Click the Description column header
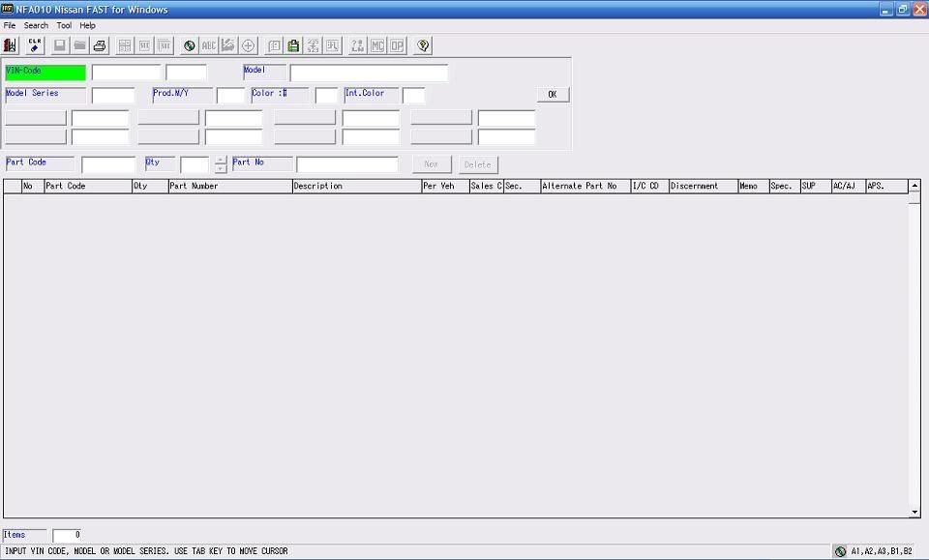The image size is (929, 560). point(357,186)
